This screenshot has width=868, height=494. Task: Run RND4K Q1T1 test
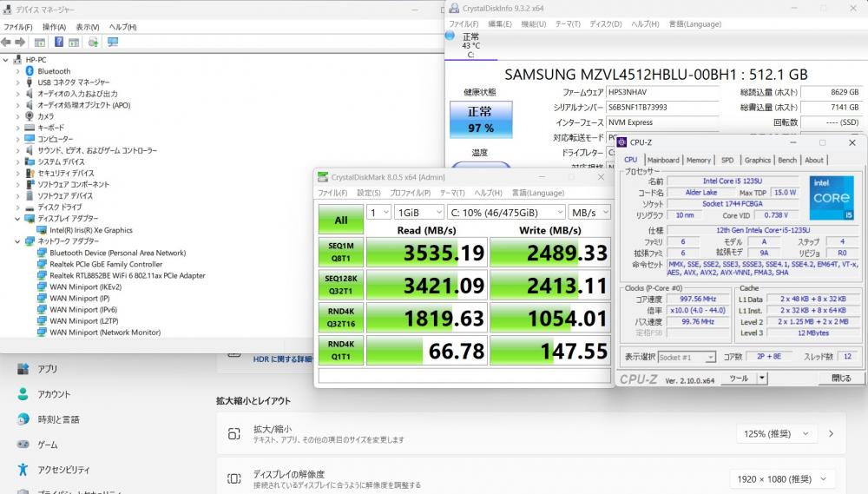[341, 350]
